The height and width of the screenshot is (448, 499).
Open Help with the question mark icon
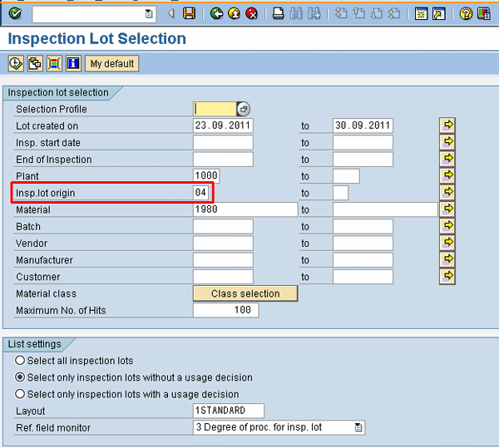click(466, 13)
